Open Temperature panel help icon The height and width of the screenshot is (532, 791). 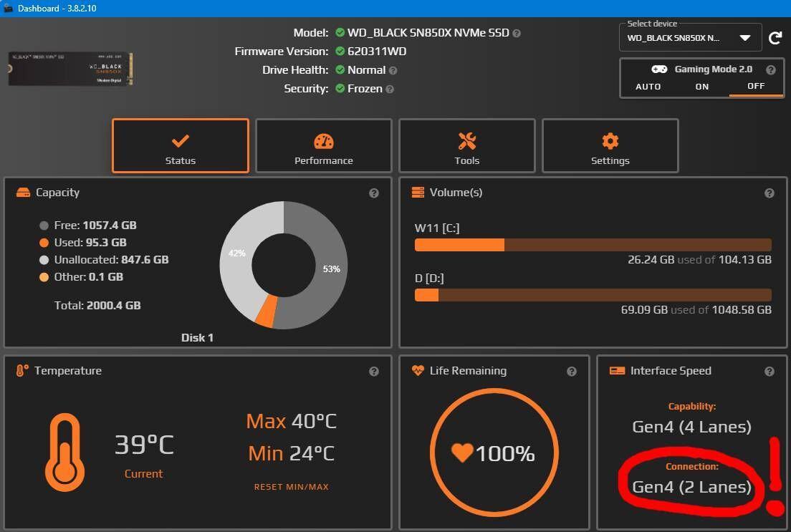click(x=374, y=372)
